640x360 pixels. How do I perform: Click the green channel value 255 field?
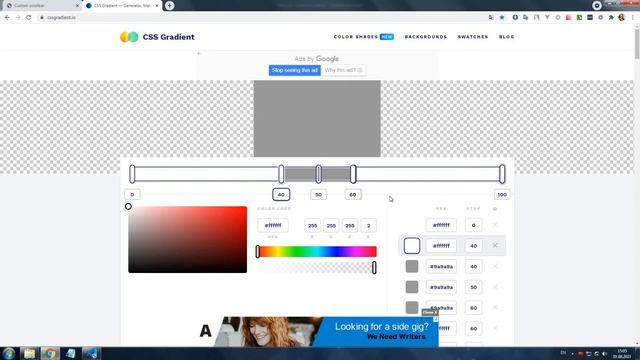(x=331, y=225)
